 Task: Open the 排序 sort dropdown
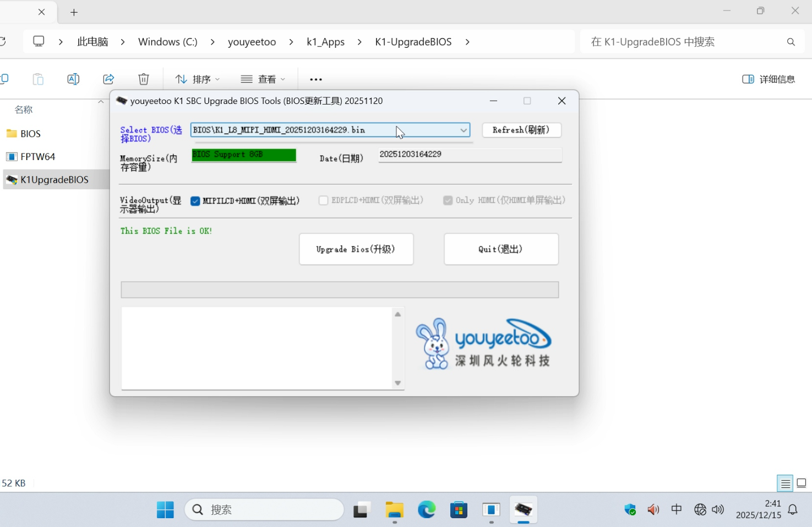pyautogui.click(x=198, y=79)
